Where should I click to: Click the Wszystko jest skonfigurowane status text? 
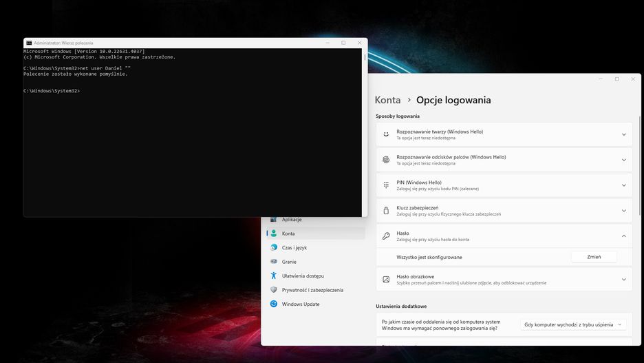pyautogui.click(x=429, y=258)
